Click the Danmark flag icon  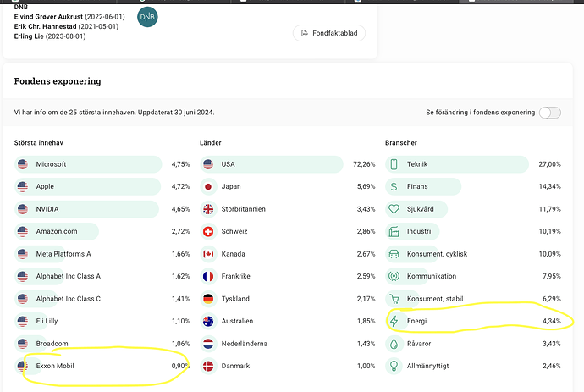pos(208,366)
